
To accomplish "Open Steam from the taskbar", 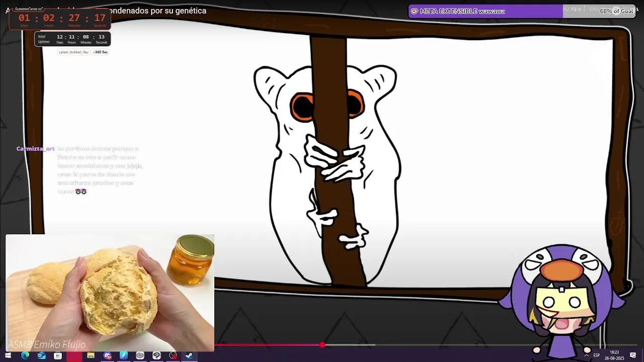I will [189, 355].
